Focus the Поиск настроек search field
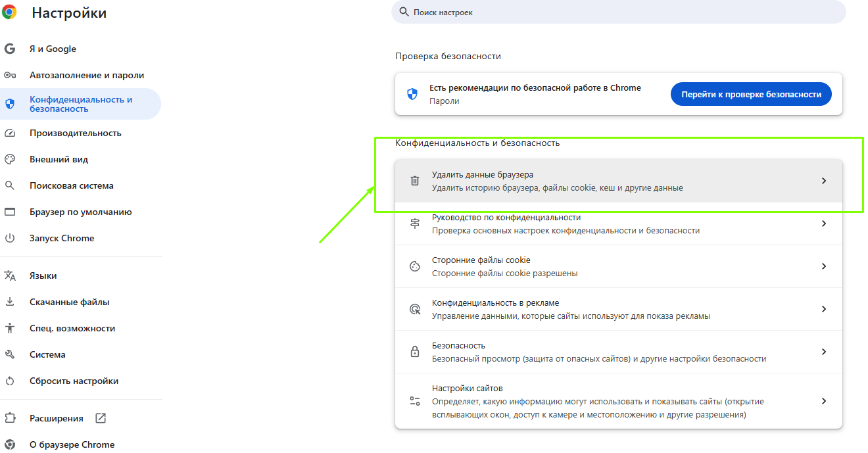This screenshot has width=868, height=453. pos(618,12)
